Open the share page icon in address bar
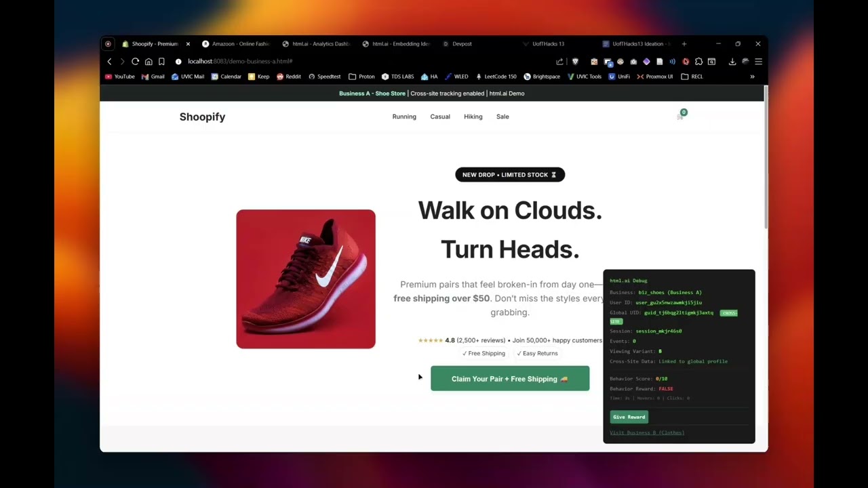Screen dimensions: 868x488 click(559, 62)
